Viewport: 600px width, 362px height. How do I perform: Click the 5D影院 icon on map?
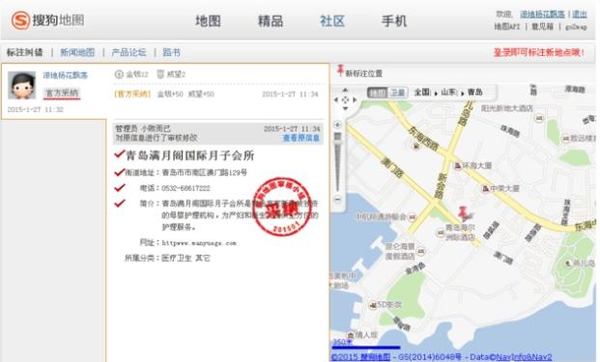click(373, 305)
